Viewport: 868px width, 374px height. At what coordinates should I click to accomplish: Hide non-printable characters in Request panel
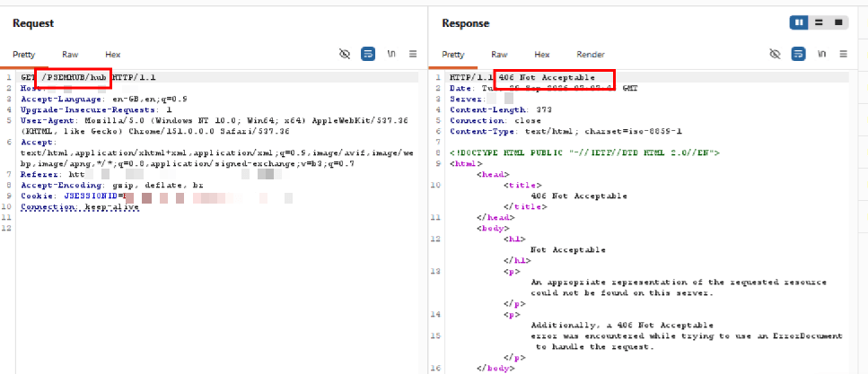point(345,54)
